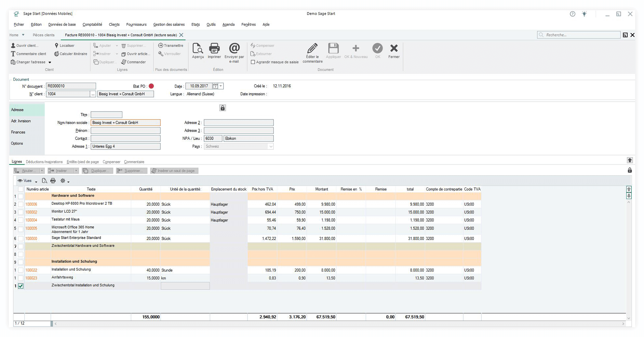Open grid settings gear icon
This screenshot has width=644, height=337.
click(x=63, y=181)
